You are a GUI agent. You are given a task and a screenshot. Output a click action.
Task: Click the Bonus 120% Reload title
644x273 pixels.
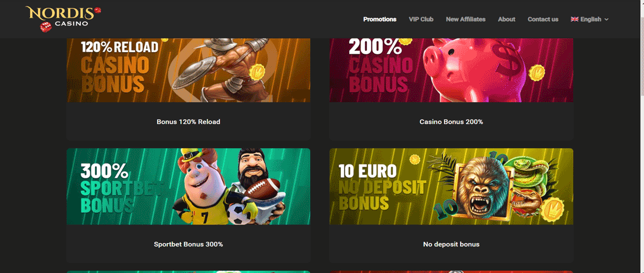tap(188, 122)
